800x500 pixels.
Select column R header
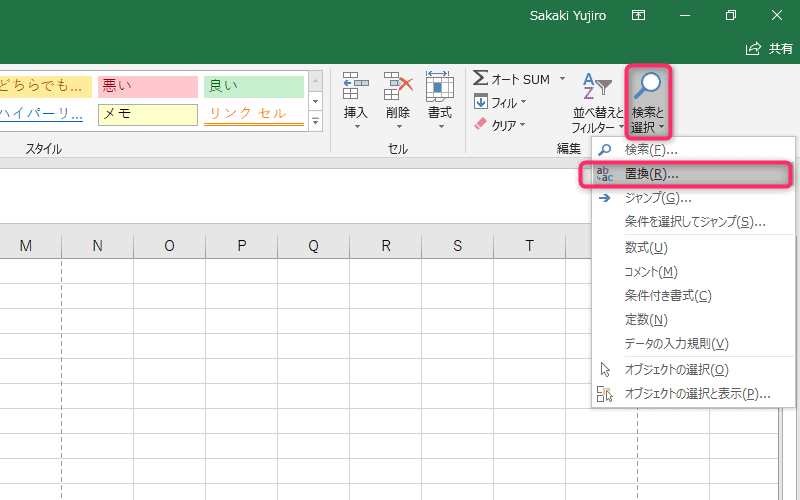pos(386,246)
